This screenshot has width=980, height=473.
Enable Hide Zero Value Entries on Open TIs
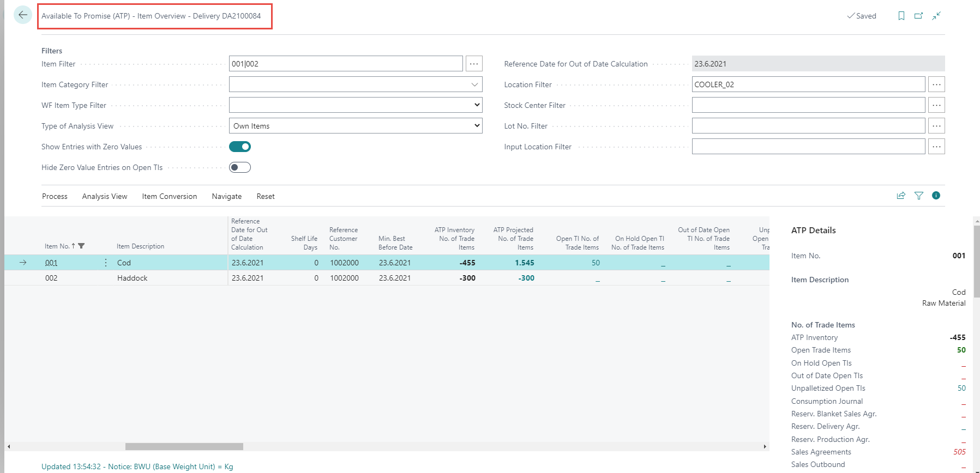(240, 167)
